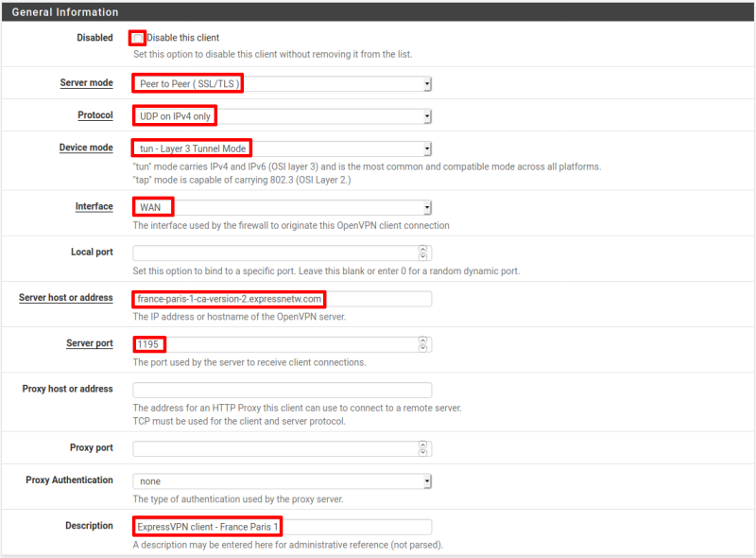756x558 pixels.
Task: Click the Server mode label link
Action: tap(86, 82)
